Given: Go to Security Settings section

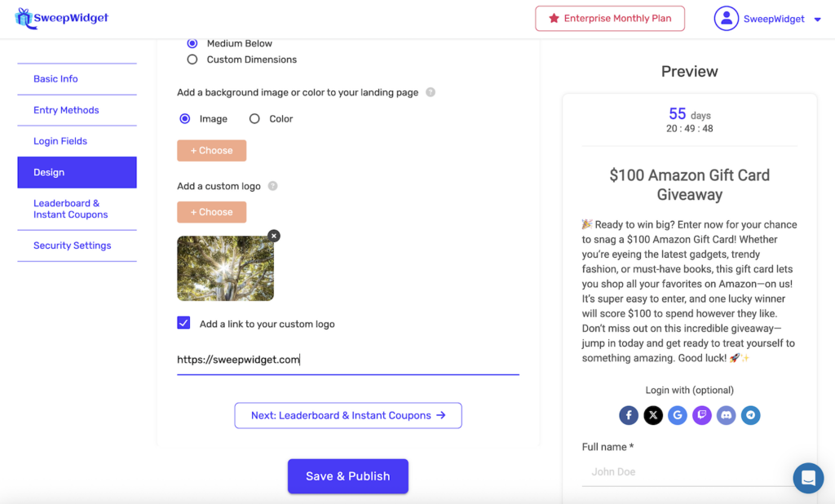Looking at the screenshot, I should (x=72, y=245).
